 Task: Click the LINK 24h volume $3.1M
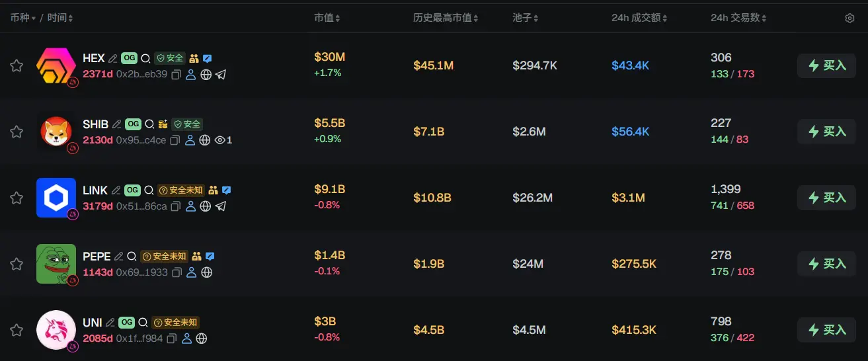[x=628, y=198]
